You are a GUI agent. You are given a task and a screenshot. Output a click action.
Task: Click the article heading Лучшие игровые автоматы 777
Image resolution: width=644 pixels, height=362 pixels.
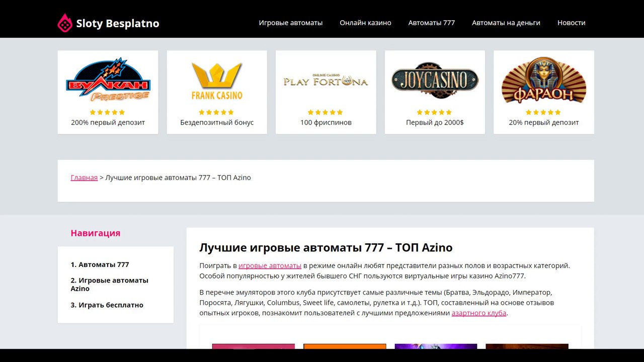click(x=326, y=248)
